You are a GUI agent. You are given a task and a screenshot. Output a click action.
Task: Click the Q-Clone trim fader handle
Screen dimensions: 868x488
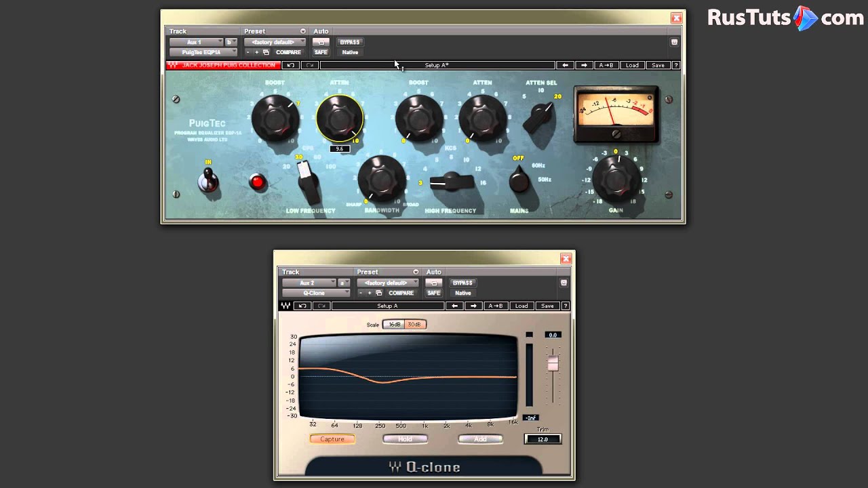553,364
